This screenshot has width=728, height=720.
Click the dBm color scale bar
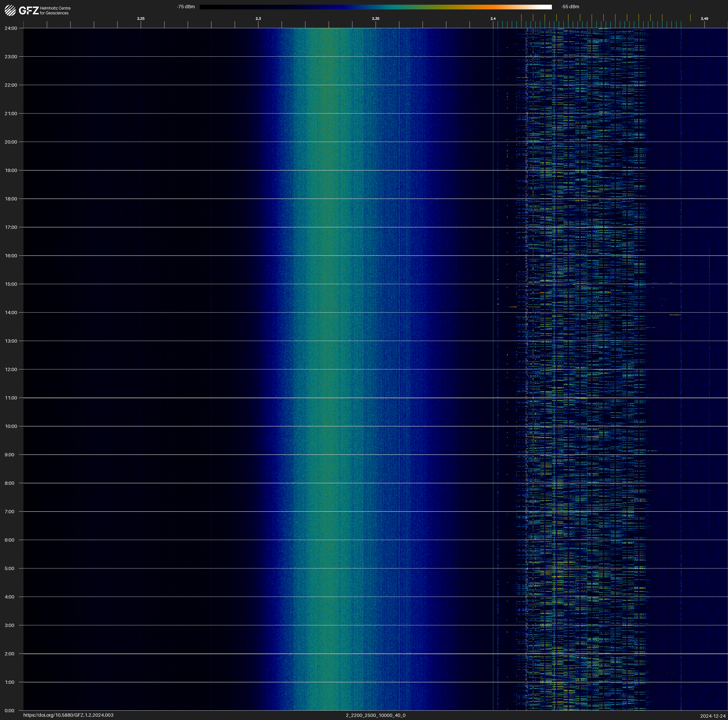(375, 7)
